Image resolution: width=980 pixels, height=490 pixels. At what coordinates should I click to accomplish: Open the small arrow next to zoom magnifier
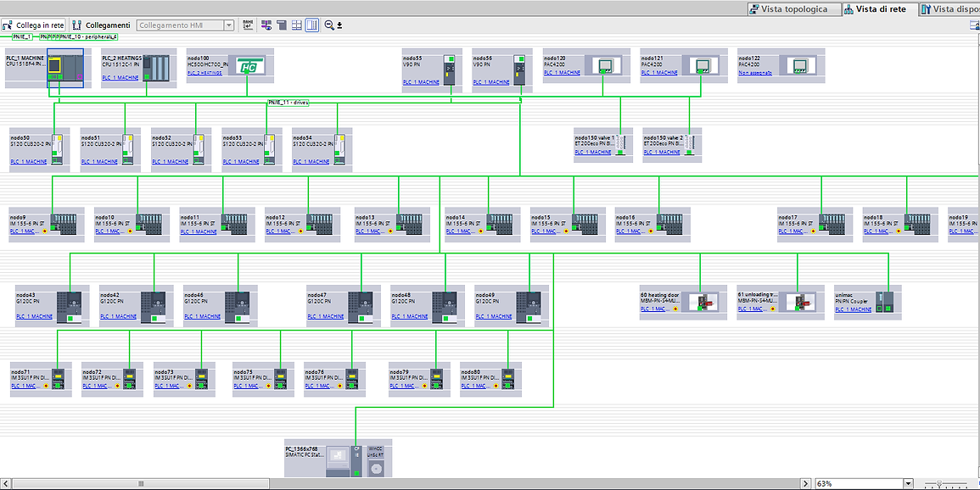(339, 25)
